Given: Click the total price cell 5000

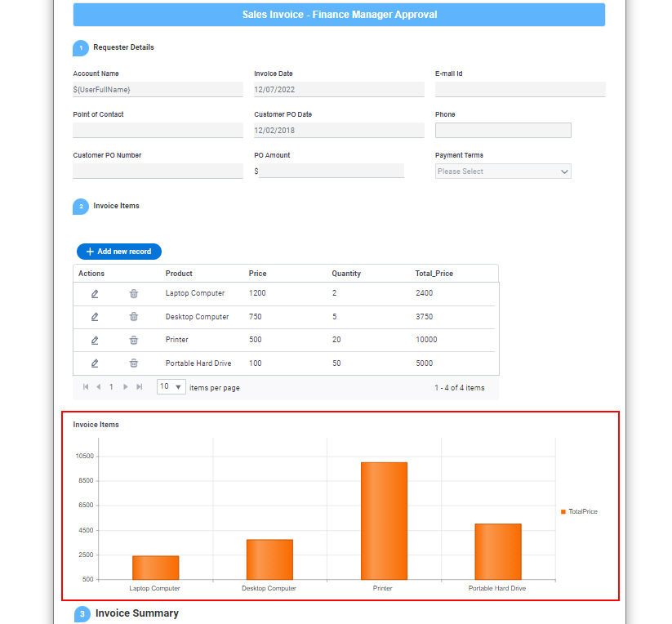Looking at the screenshot, I should tap(425, 363).
